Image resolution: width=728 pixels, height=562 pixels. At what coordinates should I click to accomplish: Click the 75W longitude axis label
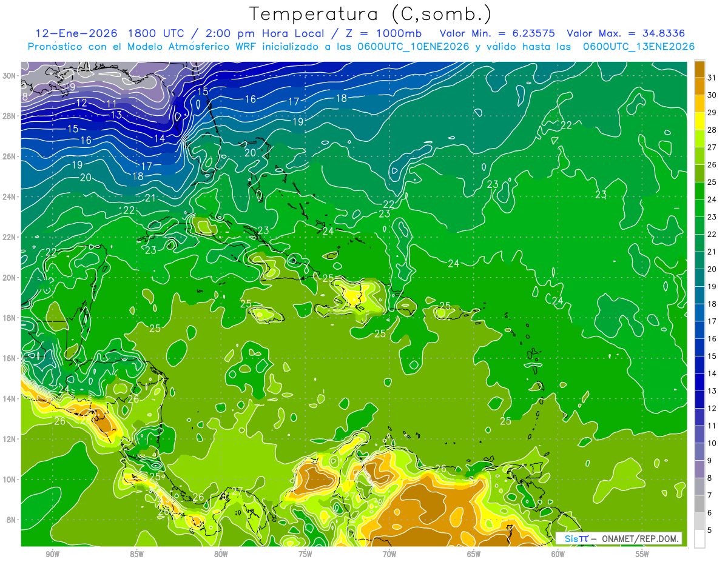click(305, 554)
